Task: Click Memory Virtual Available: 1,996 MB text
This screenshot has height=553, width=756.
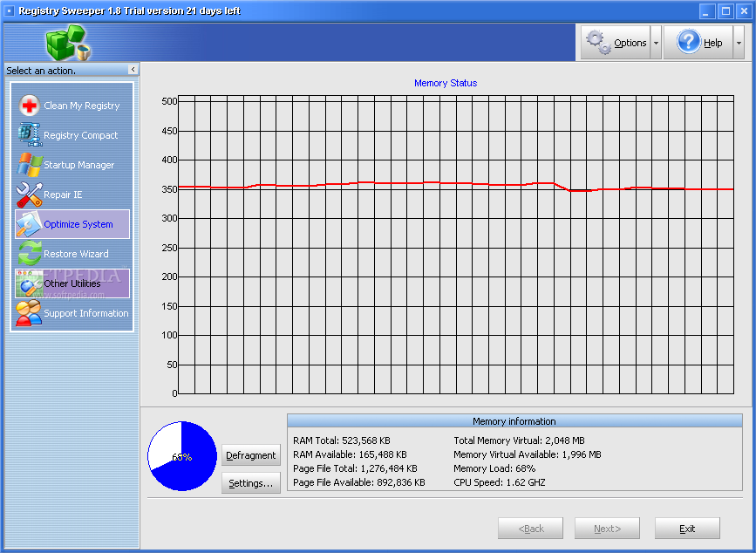Action: (527, 454)
